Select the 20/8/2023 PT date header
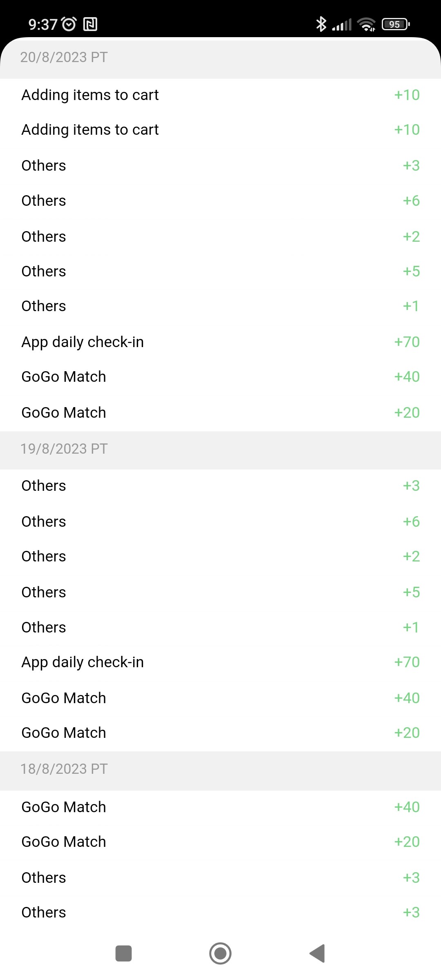Viewport: 441px width, 980px height. tap(64, 57)
